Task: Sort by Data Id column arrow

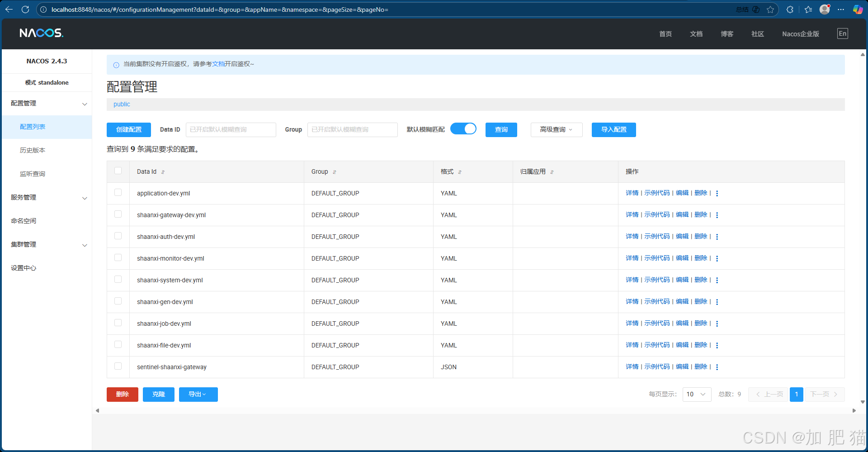Action: click(163, 172)
